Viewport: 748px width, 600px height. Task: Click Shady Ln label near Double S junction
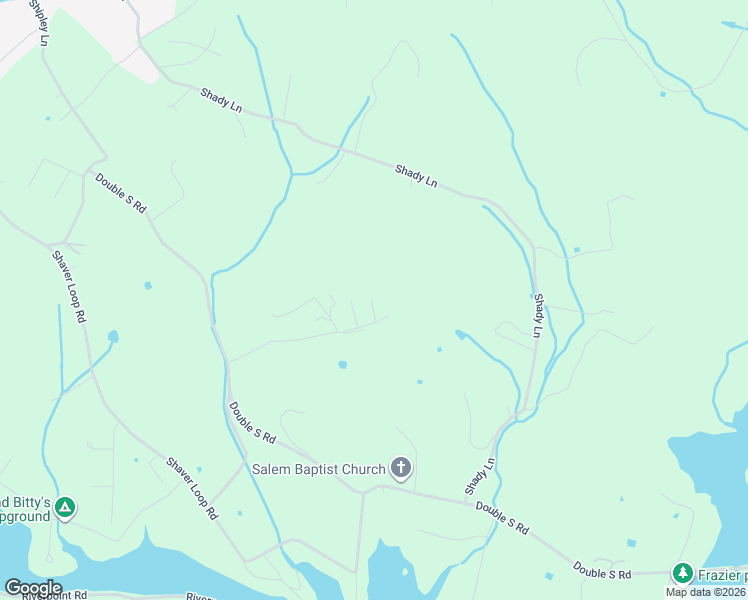[480, 476]
